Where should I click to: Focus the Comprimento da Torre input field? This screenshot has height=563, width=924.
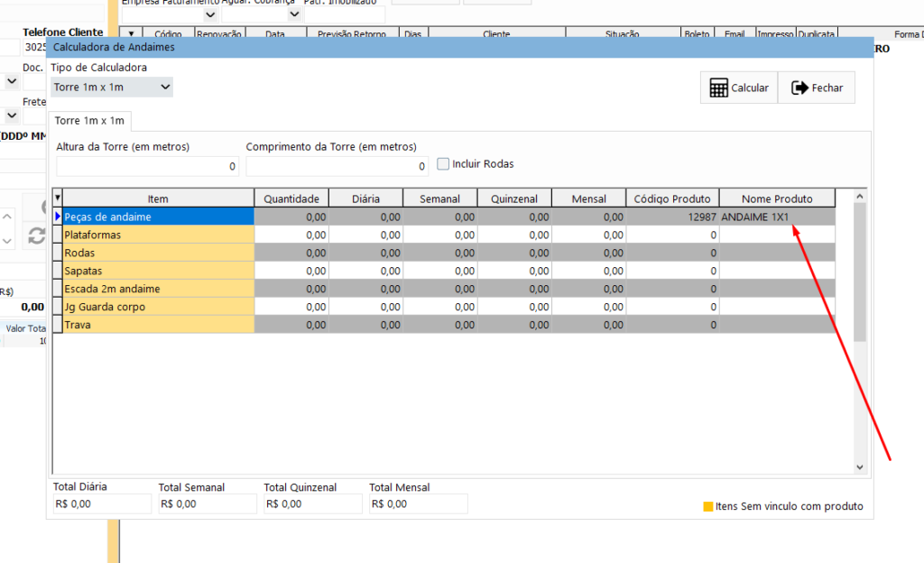pos(337,166)
